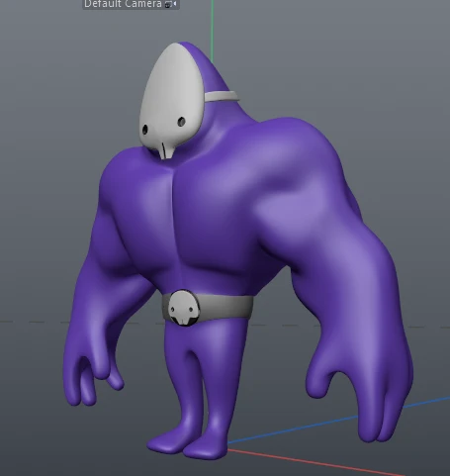Click the left eye hole of mask

tap(144, 130)
